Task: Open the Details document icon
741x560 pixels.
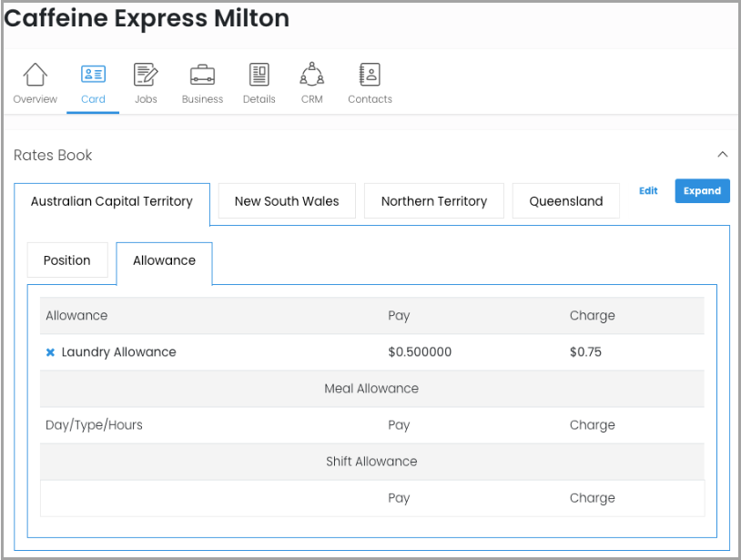Action: pyautogui.click(x=259, y=75)
